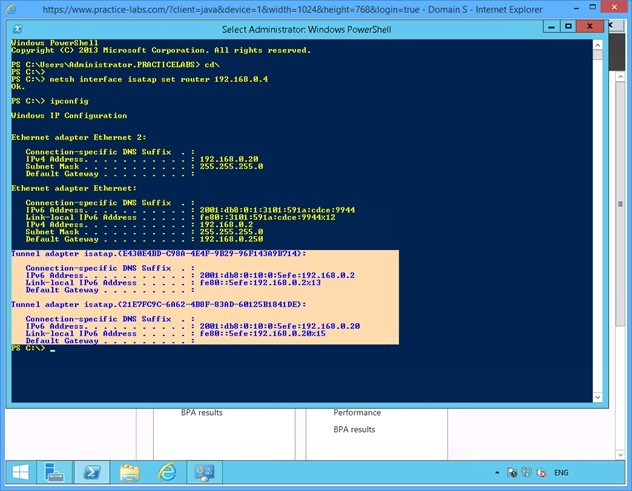The image size is (632, 491).
Task: Restore the Internet Explorer window
Action: click(x=592, y=7)
